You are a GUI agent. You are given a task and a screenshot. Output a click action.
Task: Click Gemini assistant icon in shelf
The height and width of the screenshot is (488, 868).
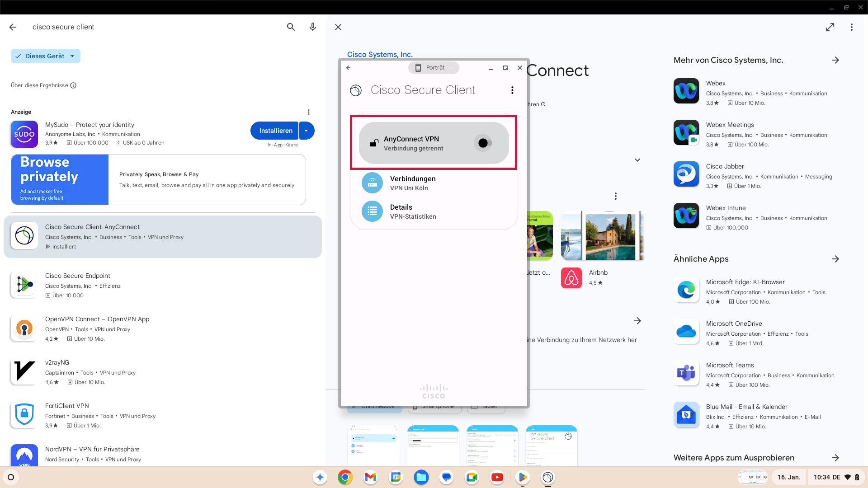320,477
